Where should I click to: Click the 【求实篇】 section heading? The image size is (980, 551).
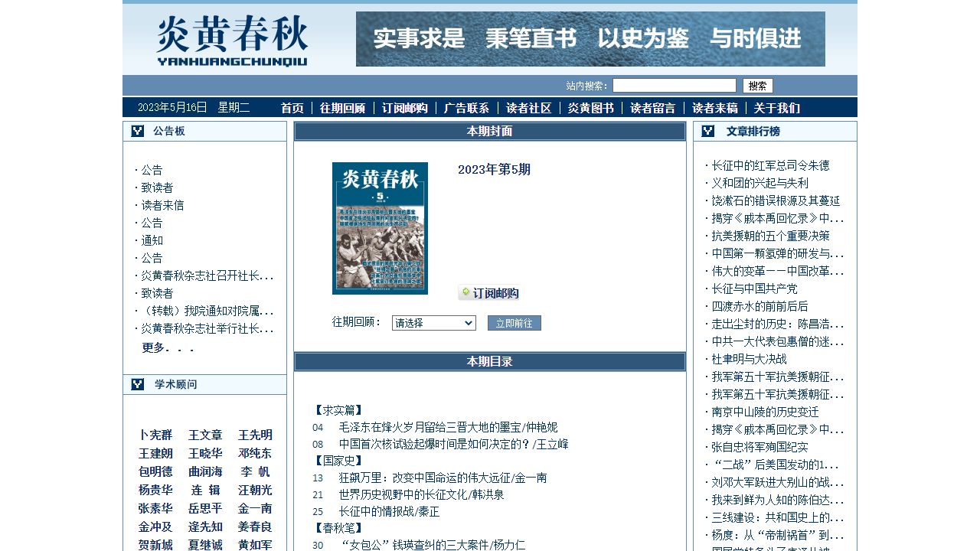(x=338, y=410)
